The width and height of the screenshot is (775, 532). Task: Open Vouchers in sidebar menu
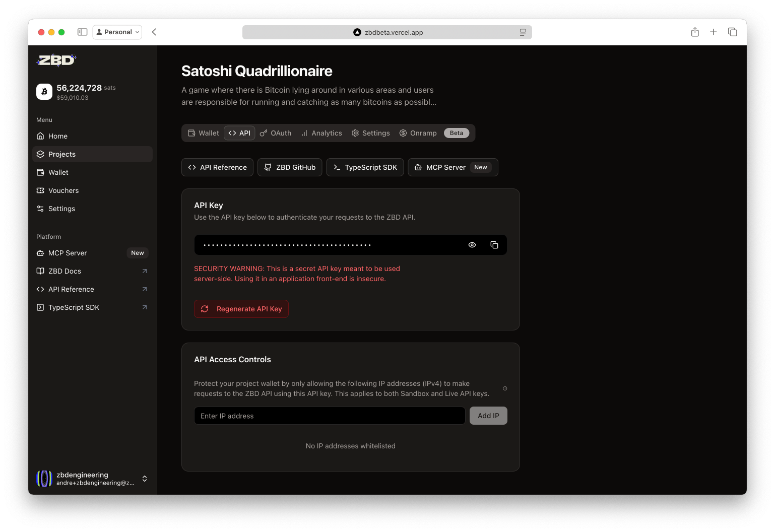[x=92, y=190]
